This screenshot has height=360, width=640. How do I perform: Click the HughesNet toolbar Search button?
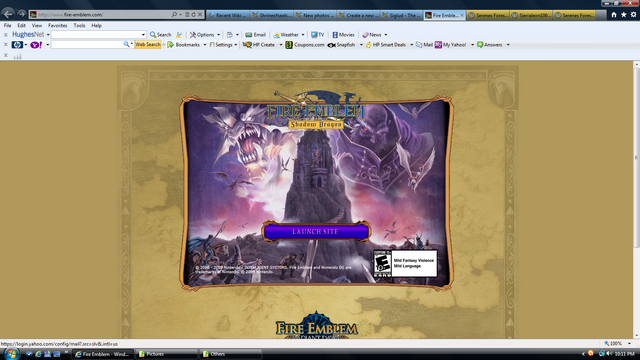[x=160, y=35]
